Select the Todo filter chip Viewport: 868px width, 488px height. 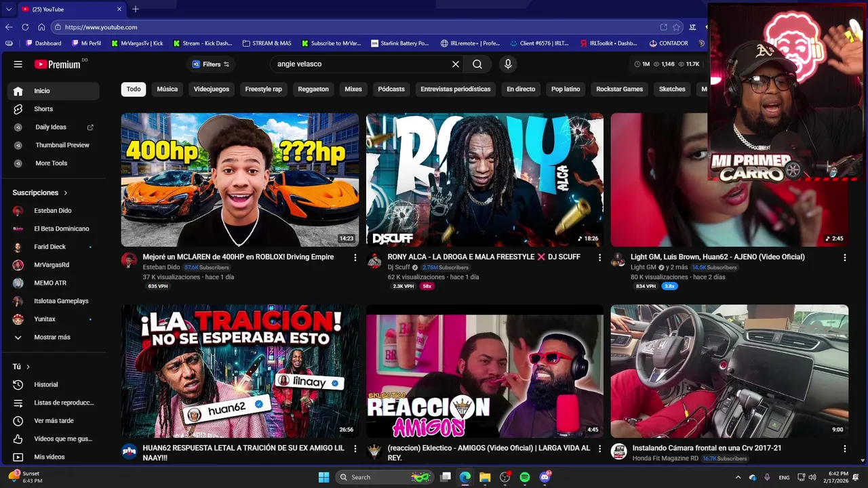coord(134,89)
